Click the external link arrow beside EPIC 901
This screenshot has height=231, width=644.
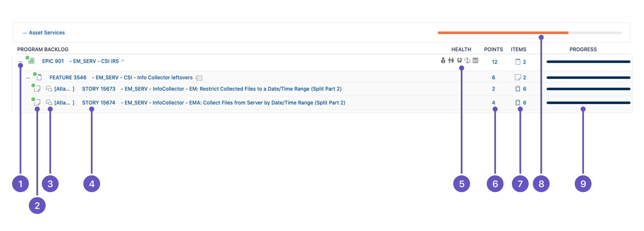(122, 61)
